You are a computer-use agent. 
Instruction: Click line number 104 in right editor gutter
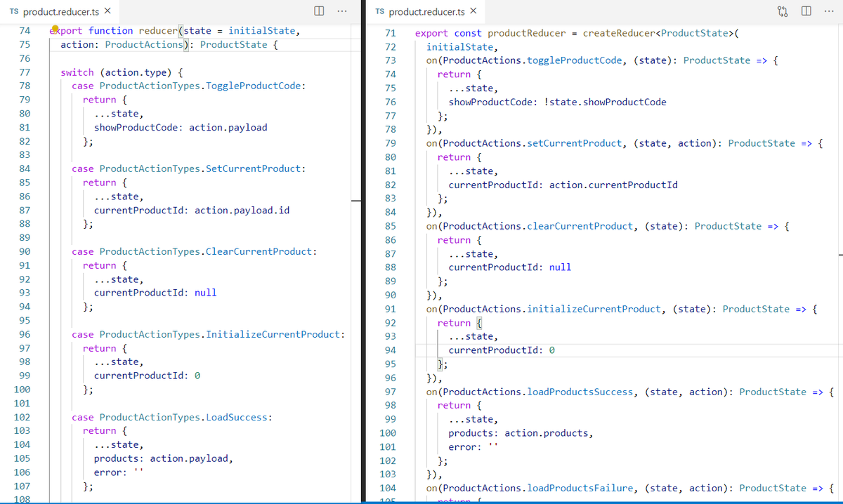tap(388, 488)
